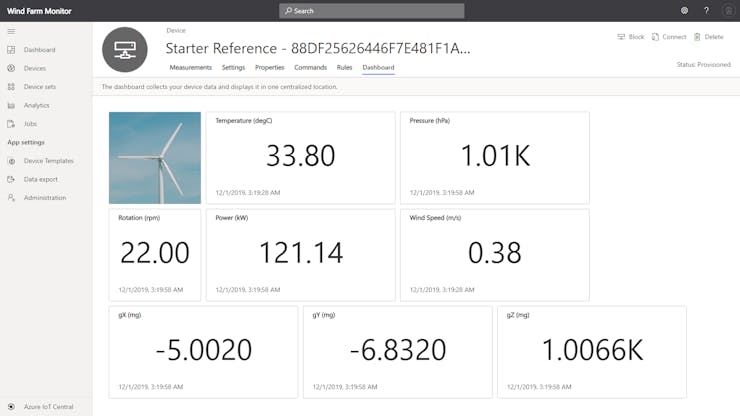Screen dimensions: 740x416
Task: Select the Rules tab
Action: [344, 68]
